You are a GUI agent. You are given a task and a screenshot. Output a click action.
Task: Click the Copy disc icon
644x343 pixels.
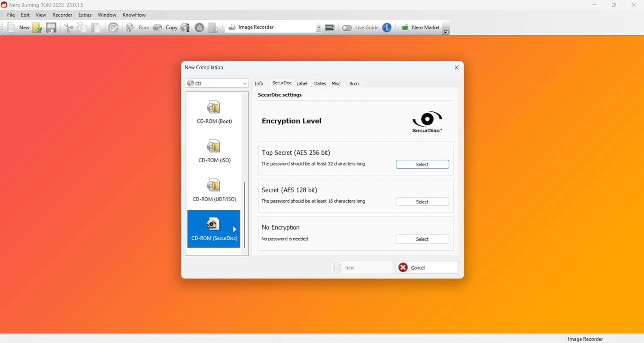[157, 27]
